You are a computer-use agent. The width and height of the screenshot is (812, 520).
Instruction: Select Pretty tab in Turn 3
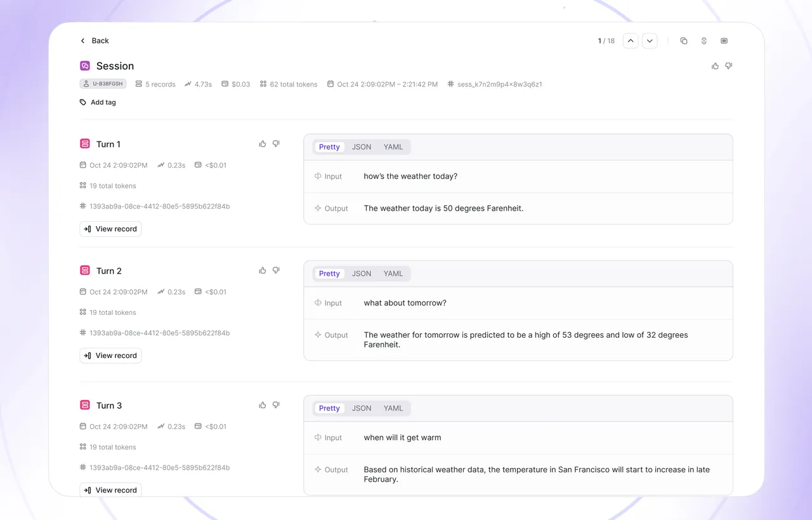(x=329, y=408)
